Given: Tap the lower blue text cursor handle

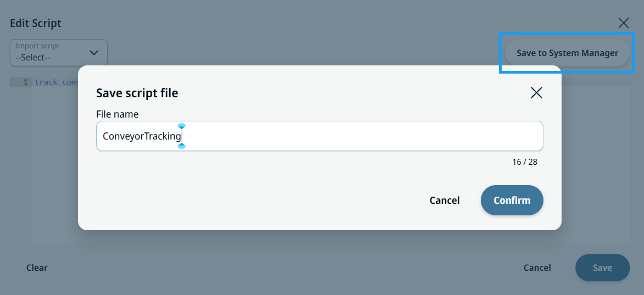Looking at the screenshot, I should [x=181, y=146].
